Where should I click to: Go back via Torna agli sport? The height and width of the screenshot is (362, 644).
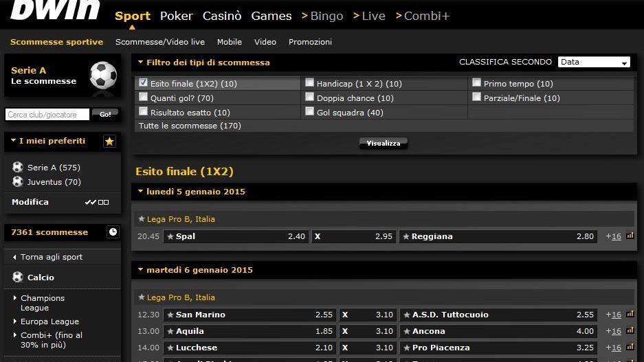tap(52, 257)
